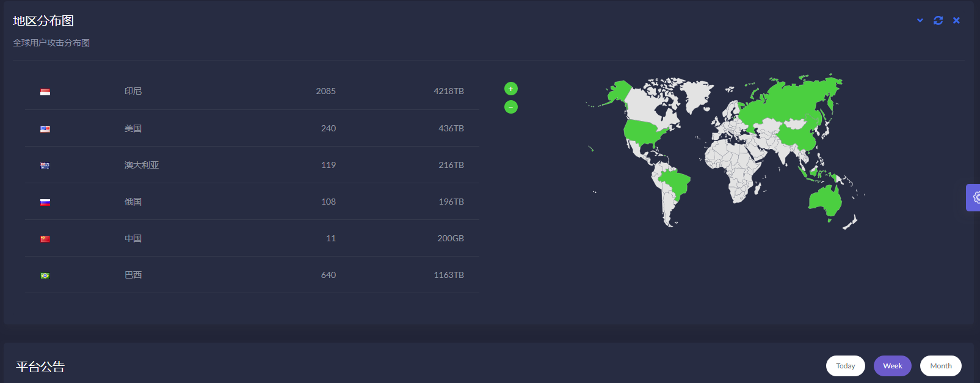Click Australia on the world map
980x383 pixels.
tap(826, 199)
